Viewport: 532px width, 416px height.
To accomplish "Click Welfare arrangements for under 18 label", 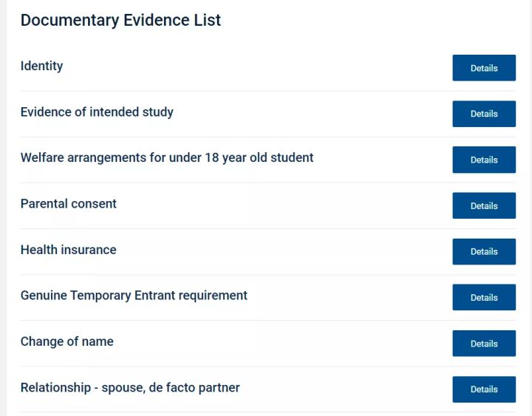I will [x=167, y=158].
